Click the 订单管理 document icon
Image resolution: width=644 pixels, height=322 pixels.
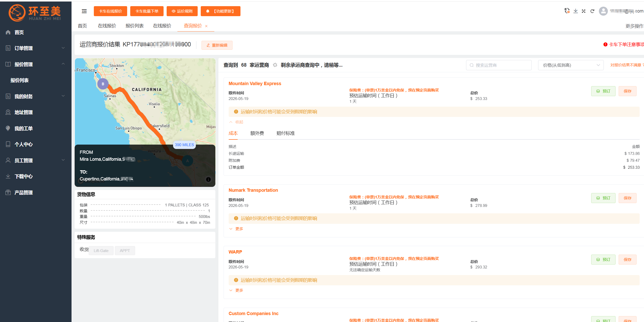click(8, 48)
